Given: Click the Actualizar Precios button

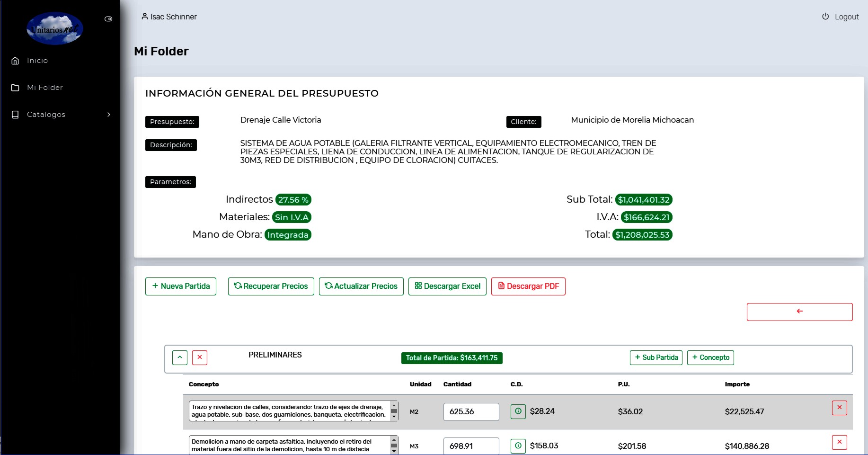Looking at the screenshot, I should point(361,286).
